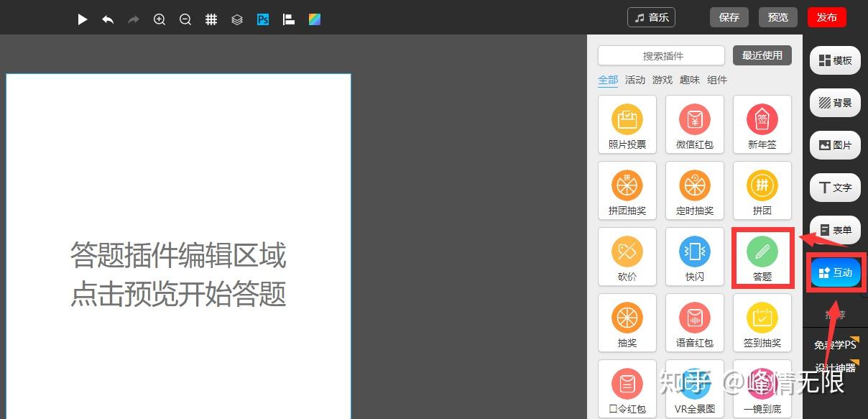The image size is (868, 419).
Task: Add the 照片投票 plugin
Action: coord(627,124)
